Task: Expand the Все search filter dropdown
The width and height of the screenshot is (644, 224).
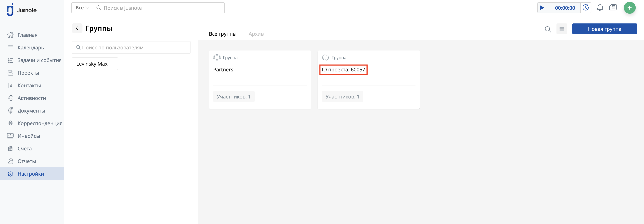Action: point(82,8)
